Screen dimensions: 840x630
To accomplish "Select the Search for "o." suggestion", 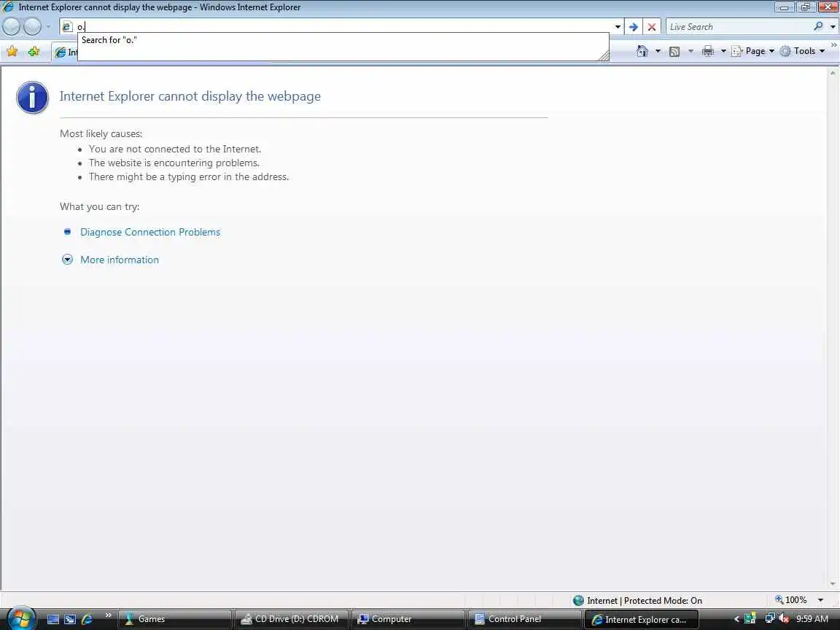I will pos(343,40).
